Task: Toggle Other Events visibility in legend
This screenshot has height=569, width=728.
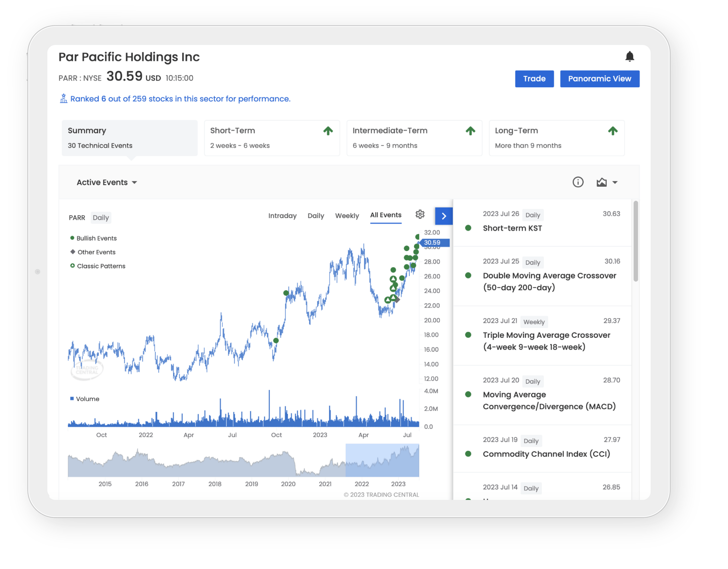Action: point(93,252)
